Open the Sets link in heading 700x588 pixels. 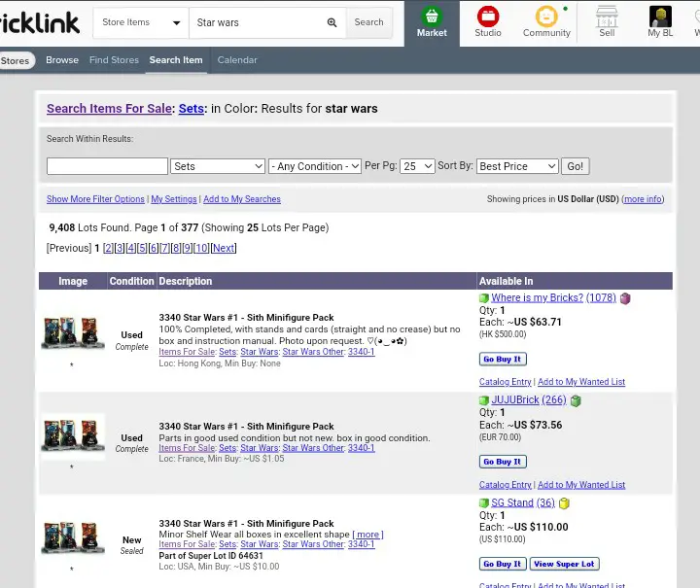click(x=192, y=109)
